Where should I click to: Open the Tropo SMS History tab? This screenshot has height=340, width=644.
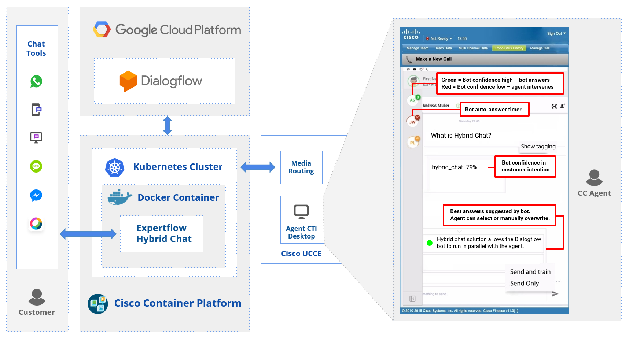[x=509, y=48]
